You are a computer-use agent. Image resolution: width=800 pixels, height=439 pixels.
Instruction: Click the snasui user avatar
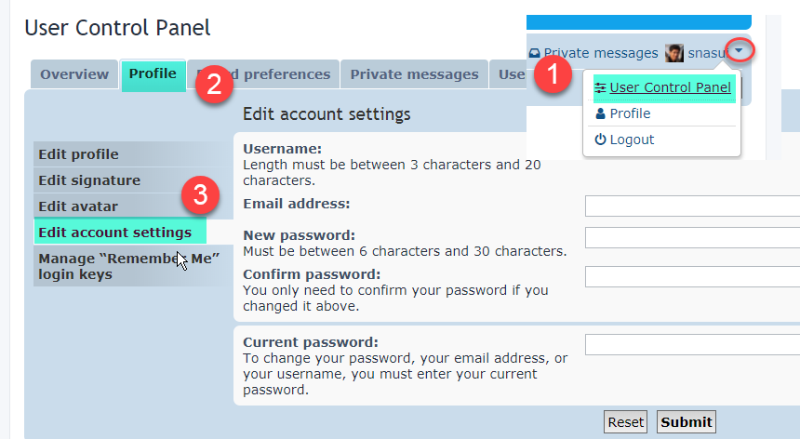tap(674, 53)
